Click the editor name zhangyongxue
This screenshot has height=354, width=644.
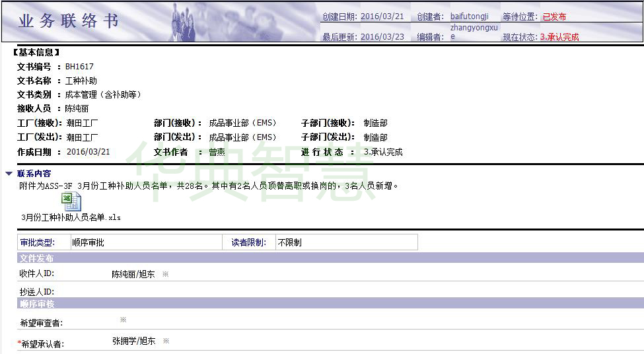tap(474, 32)
